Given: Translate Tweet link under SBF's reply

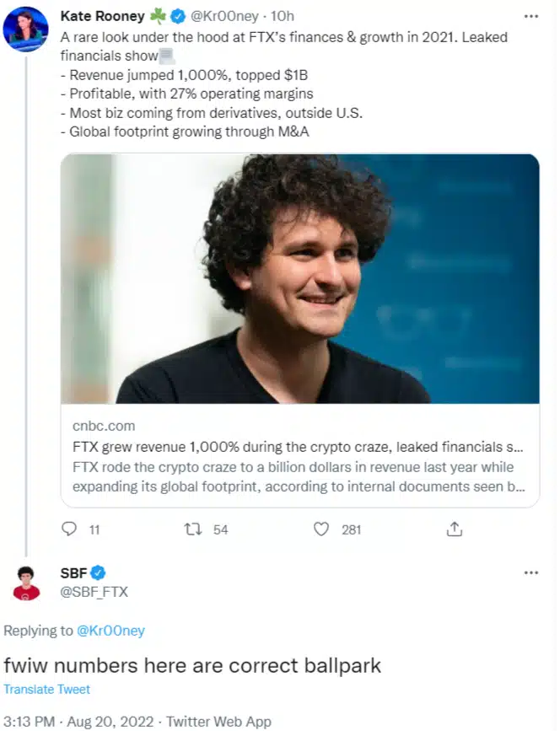Looking at the screenshot, I should (x=46, y=689).
